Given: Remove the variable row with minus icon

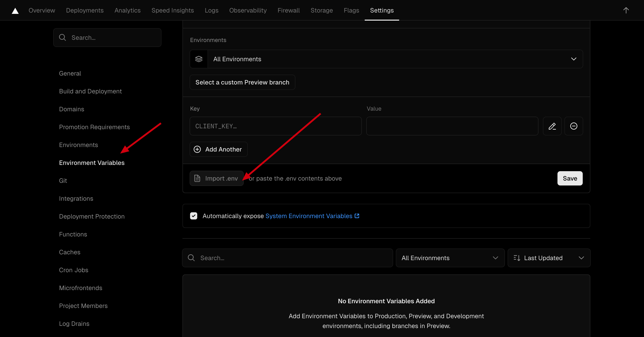Looking at the screenshot, I should 574,126.
